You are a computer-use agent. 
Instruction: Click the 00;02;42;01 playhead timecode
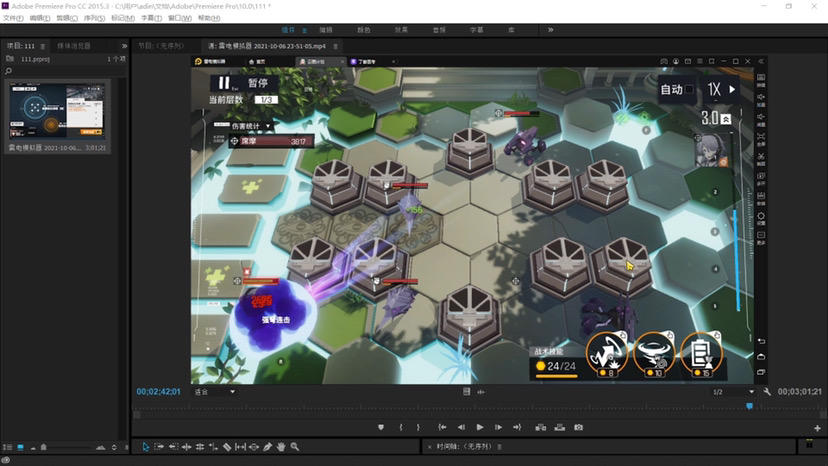click(158, 392)
